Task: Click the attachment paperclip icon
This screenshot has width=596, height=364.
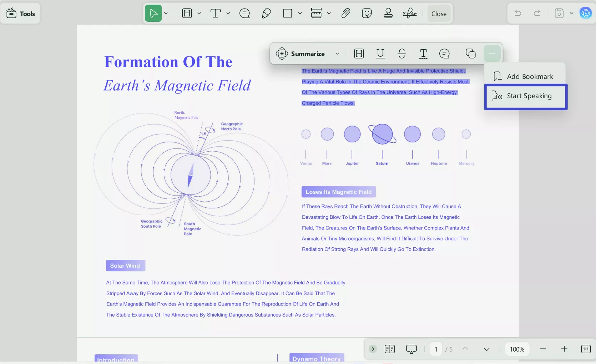Action: [345, 14]
